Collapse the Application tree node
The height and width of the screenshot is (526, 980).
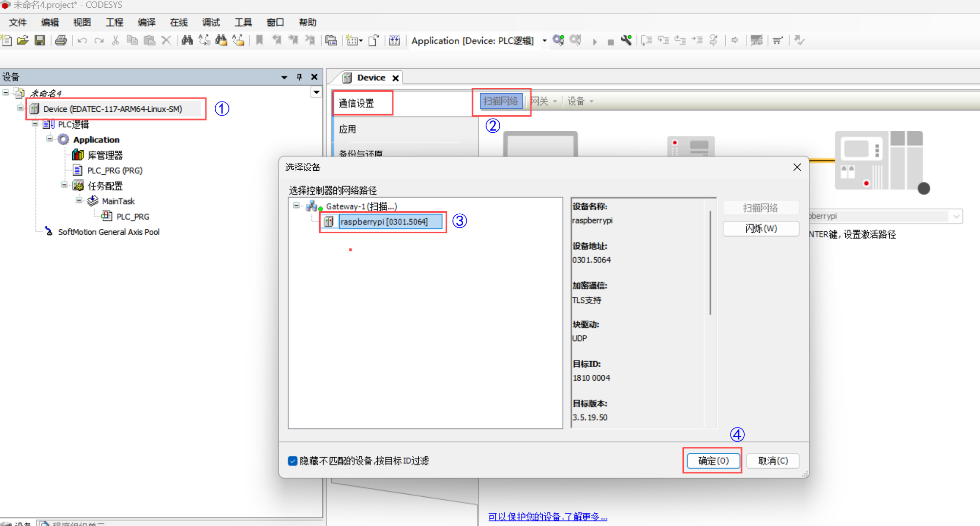point(50,139)
